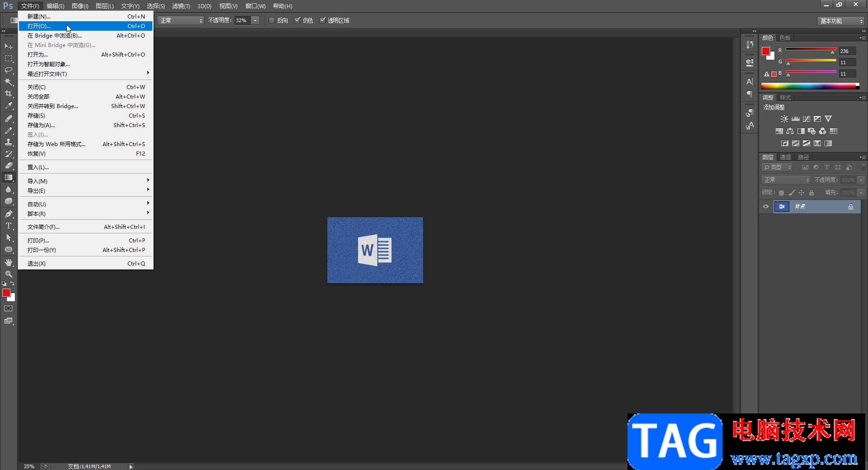Image resolution: width=868 pixels, height=470 pixels.
Task: Switch to the 路径 (Paths) tab
Action: pyautogui.click(x=803, y=157)
